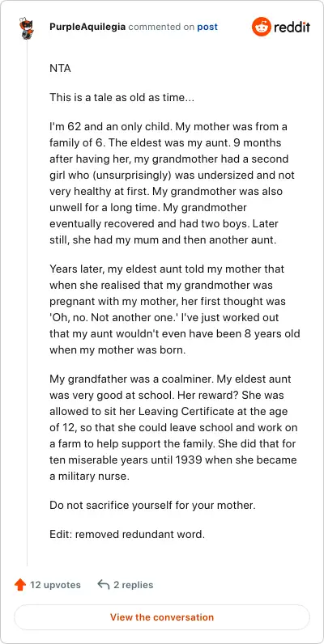Open the reddit wordmark link
Screen dimensions: 324x644
coord(292,28)
